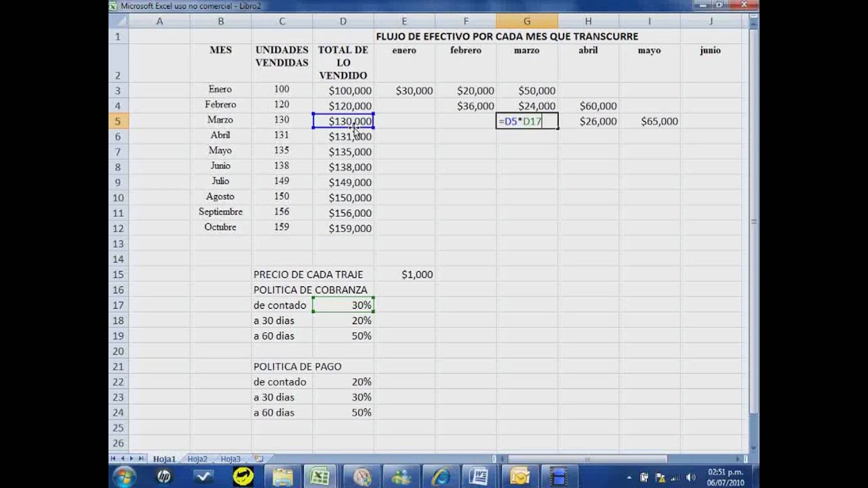
Task: Select the $50,000 cell under marzo
Action: click(x=527, y=91)
